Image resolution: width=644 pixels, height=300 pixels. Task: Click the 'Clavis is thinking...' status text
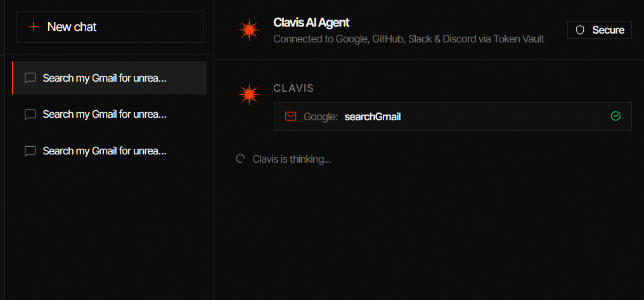292,159
